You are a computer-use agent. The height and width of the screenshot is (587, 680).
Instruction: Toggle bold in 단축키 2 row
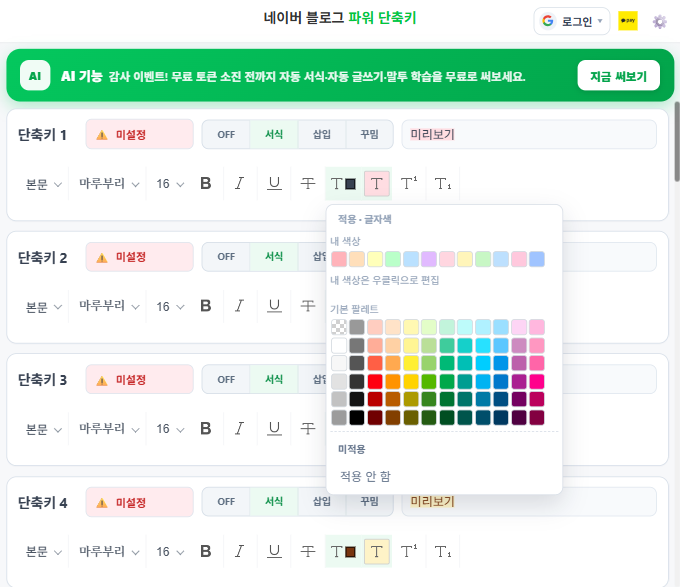(206, 307)
